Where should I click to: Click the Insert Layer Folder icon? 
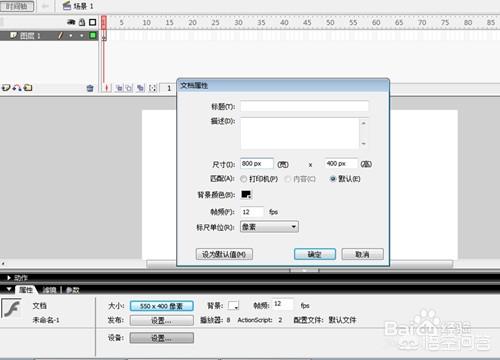click(28, 88)
